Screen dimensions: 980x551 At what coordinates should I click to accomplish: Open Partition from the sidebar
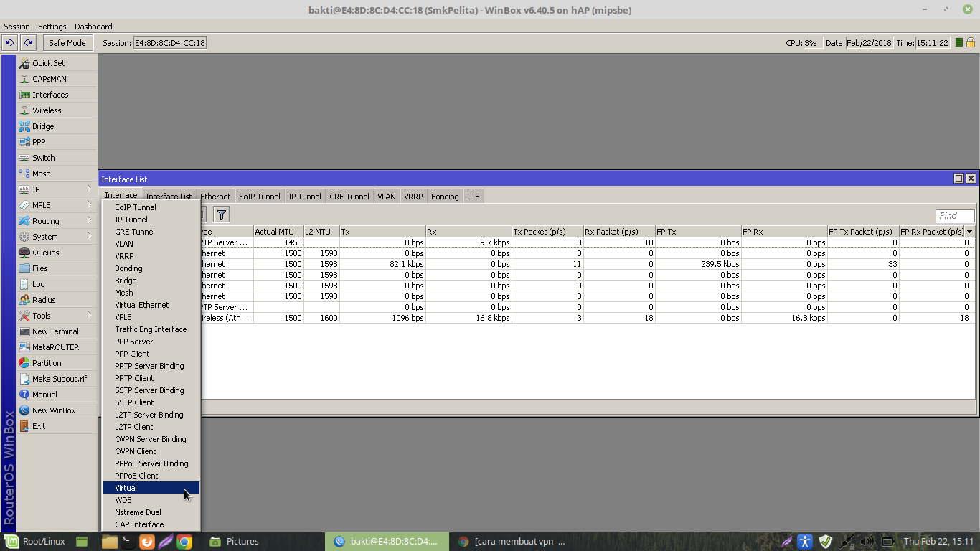57,363
